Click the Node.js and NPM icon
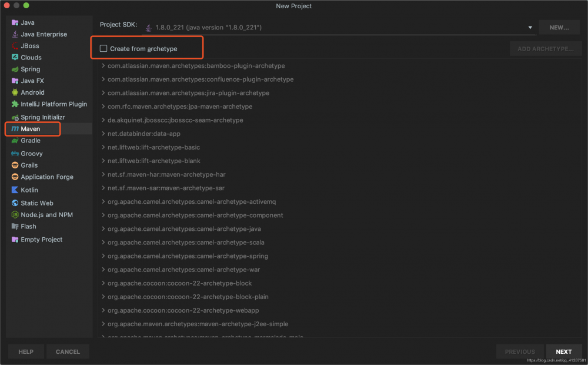This screenshot has height=365, width=588. pyautogui.click(x=15, y=215)
